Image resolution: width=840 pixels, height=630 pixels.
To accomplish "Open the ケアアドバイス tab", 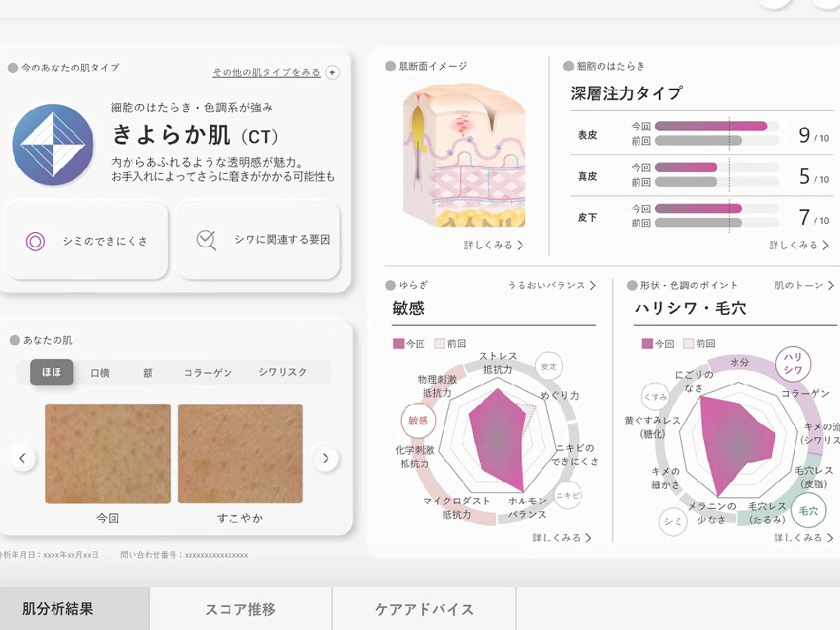I will click(424, 609).
